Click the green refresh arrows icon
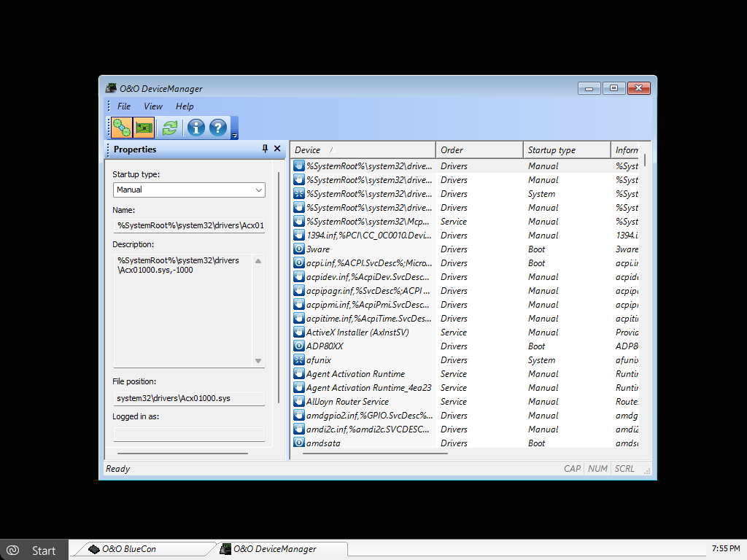The width and height of the screenshot is (747, 560). point(170,128)
